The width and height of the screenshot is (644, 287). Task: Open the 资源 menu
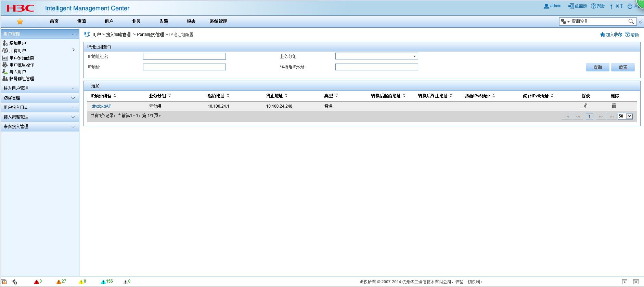coord(81,21)
